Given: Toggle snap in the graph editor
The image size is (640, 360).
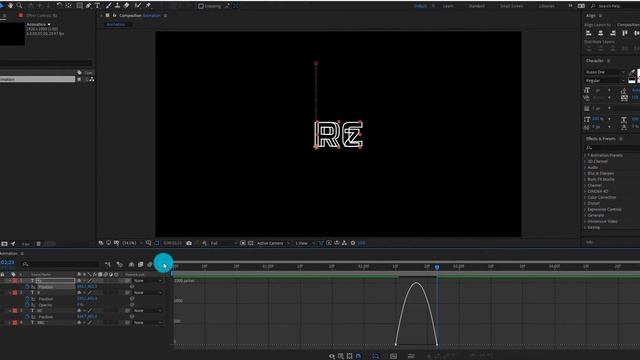Looking at the screenshot, I should (x=358, y=356).
